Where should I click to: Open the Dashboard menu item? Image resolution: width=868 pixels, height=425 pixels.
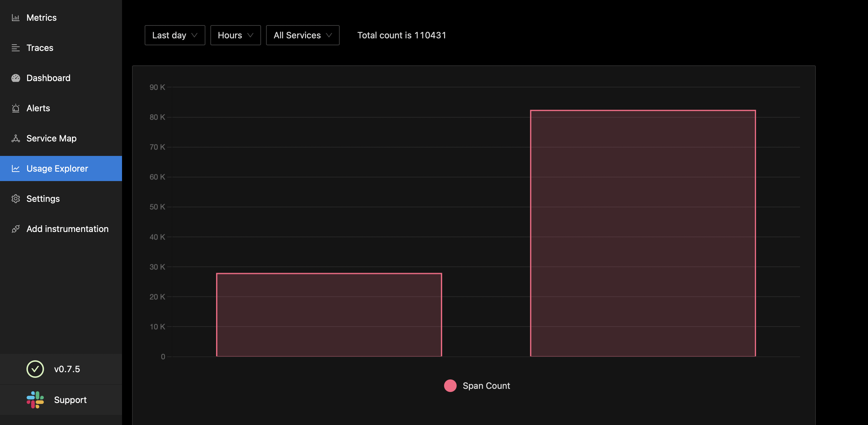point(48,78)
